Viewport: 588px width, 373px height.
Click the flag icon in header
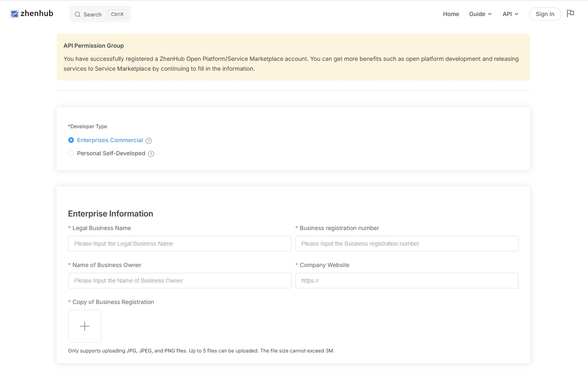click(x=570, y=14)
